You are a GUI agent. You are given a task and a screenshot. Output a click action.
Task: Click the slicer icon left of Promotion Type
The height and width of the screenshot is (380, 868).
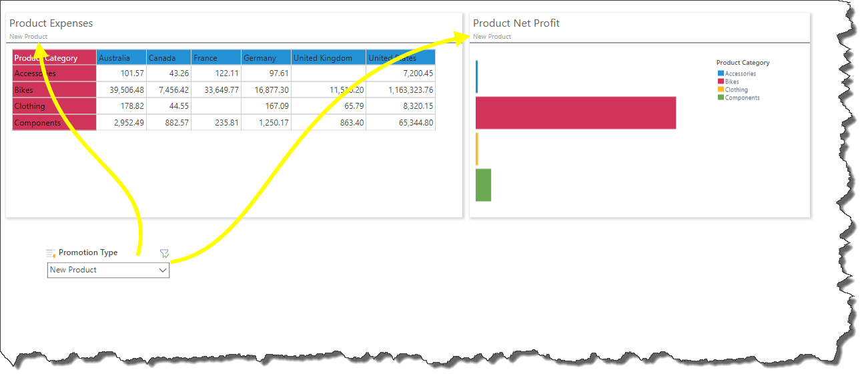point(51,253)
